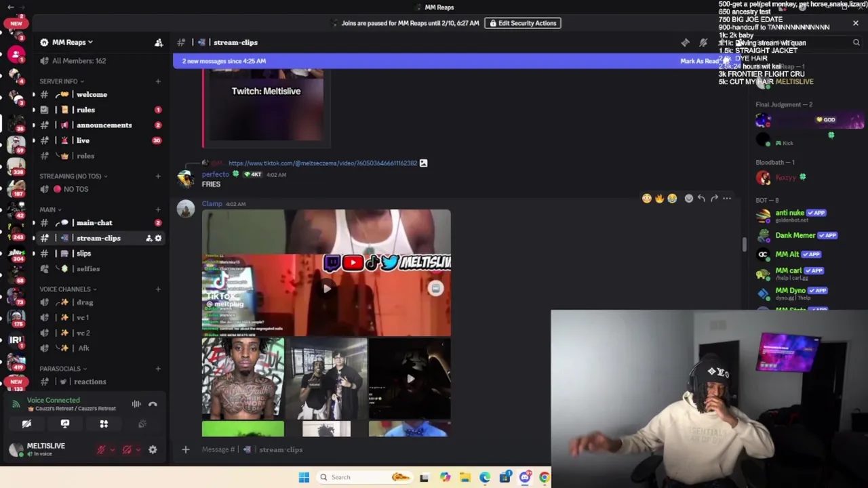The height and width of the screenshot is (488, 868).
Task: Open noise suppression waveform icon
Action: point(136,404)
